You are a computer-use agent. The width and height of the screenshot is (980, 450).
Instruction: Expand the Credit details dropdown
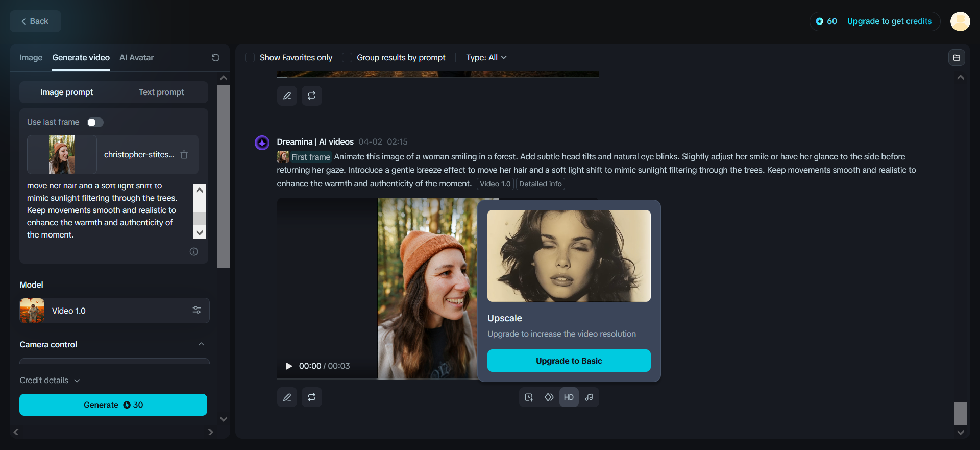point(50,381)
